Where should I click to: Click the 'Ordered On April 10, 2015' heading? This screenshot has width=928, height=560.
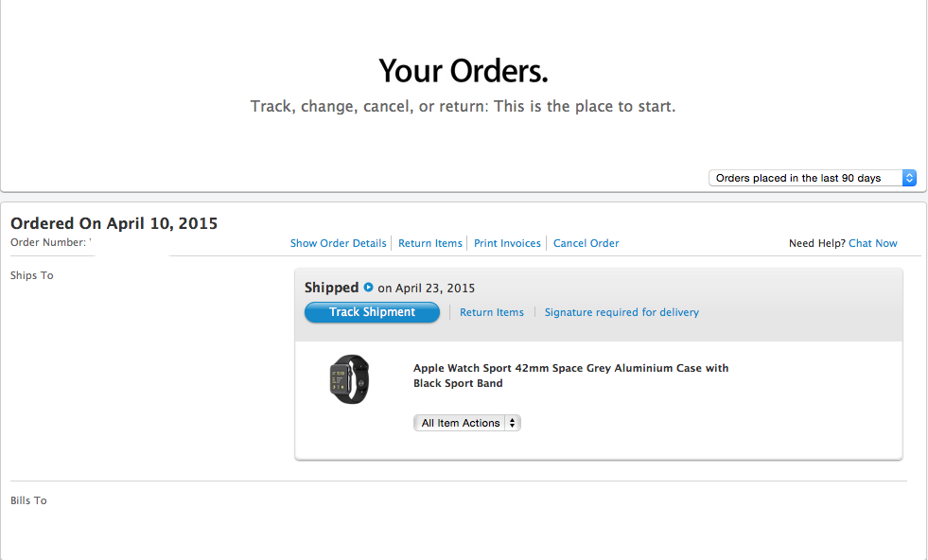tap(114, 223)
